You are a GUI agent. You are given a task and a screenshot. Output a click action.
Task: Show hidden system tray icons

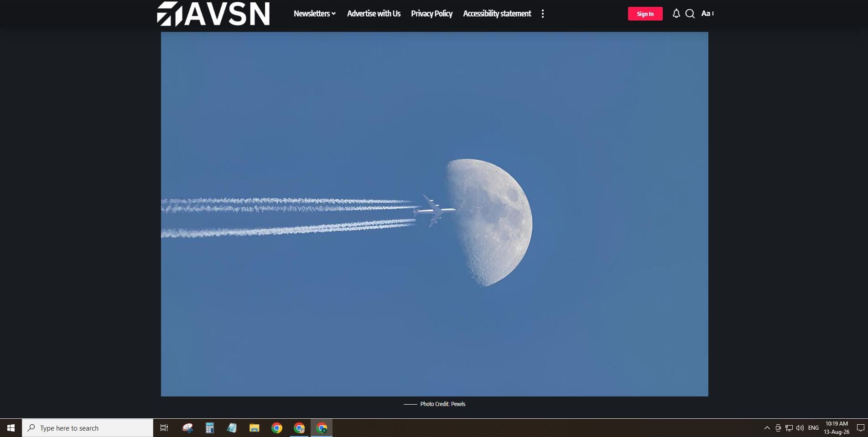click(x=767, y=428)
